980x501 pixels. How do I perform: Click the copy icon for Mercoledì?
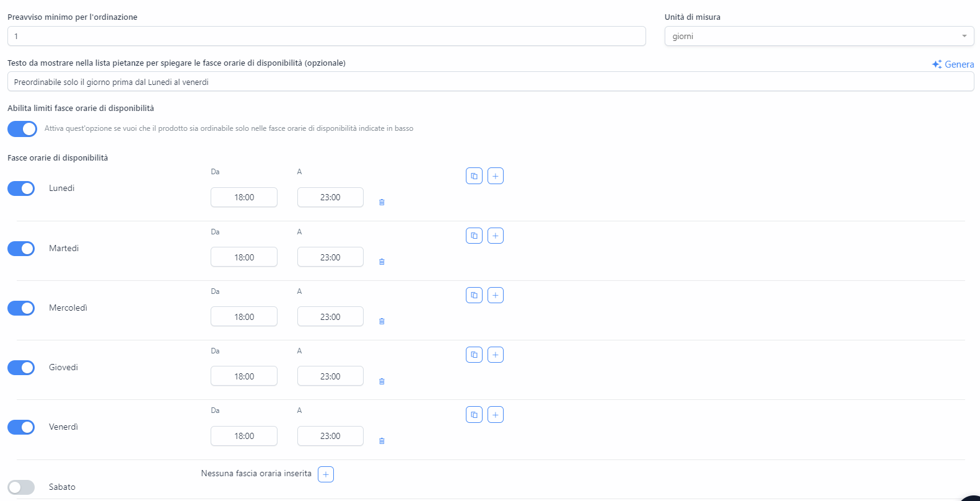[x=474, y=295]
